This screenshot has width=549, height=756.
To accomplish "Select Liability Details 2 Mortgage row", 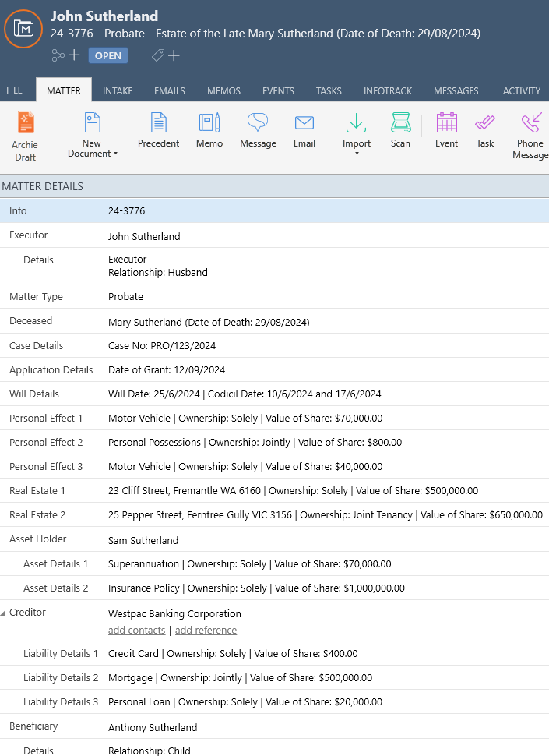I will pos(274,677).
